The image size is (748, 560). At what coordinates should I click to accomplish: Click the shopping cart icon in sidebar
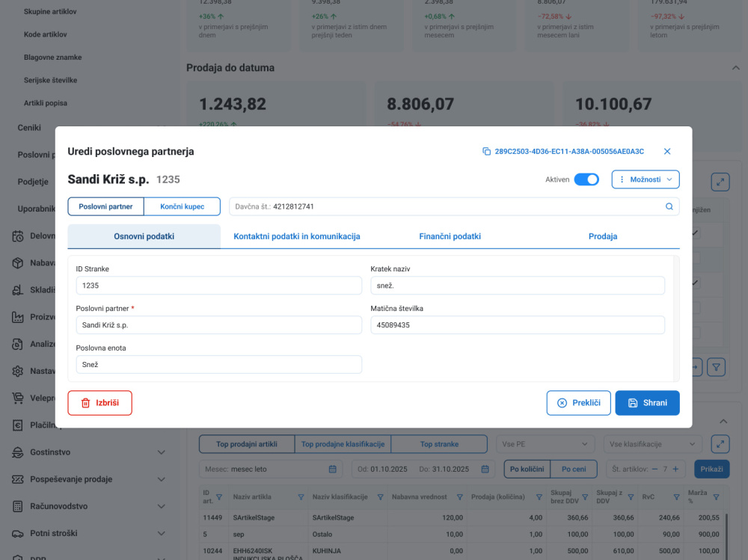coord(18,398)
